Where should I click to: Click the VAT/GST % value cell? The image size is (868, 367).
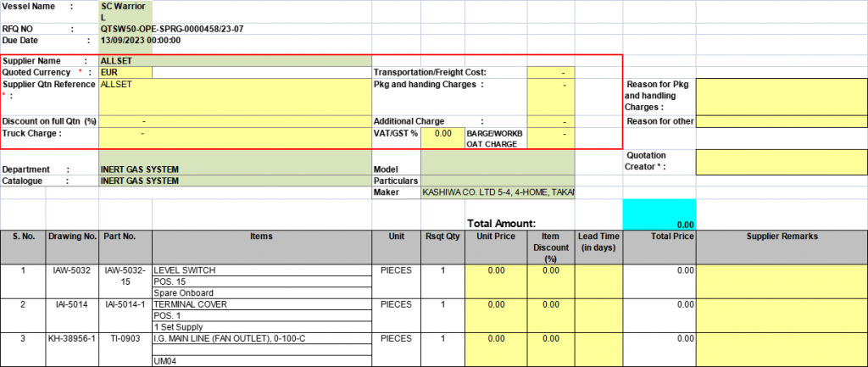[x=442, y=134]
